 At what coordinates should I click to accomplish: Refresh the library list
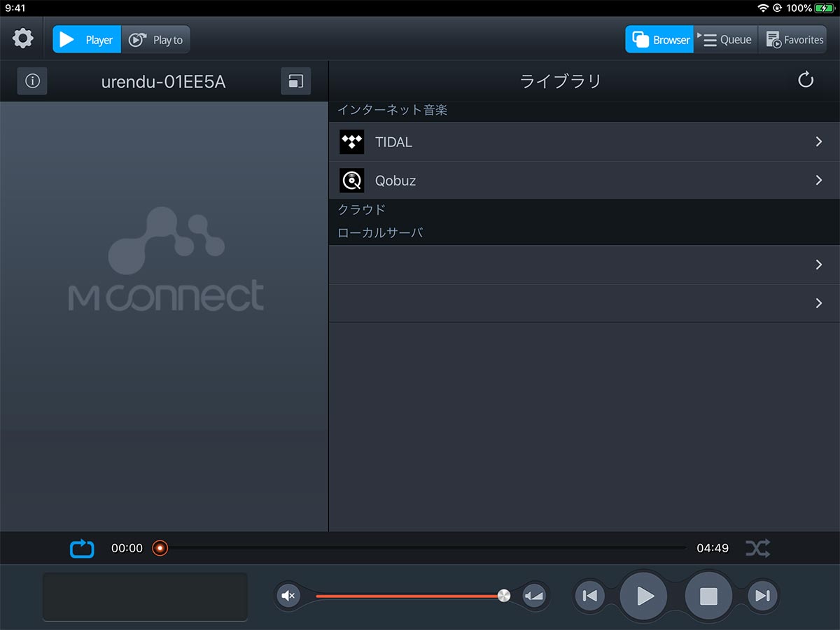[x=806, y=80]
